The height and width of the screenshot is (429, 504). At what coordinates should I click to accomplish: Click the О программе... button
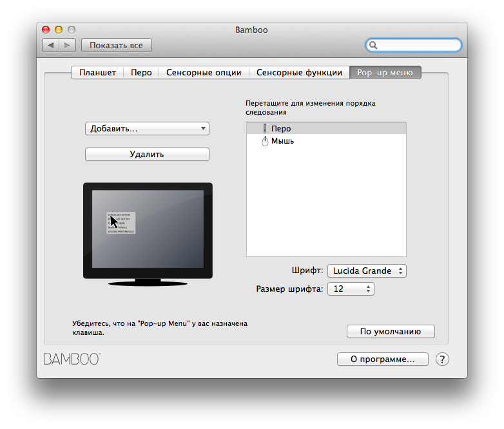382,359
